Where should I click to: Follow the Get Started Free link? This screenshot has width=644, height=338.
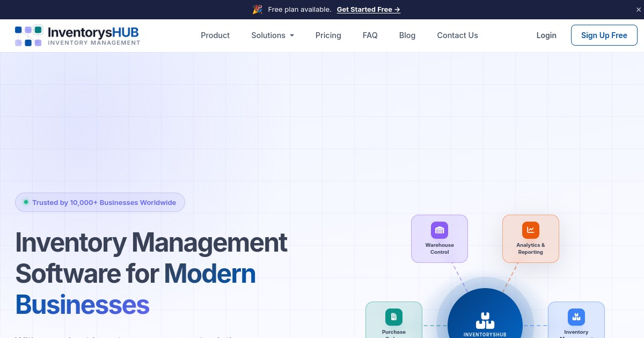pyautogui.click(x=368, y=10)
